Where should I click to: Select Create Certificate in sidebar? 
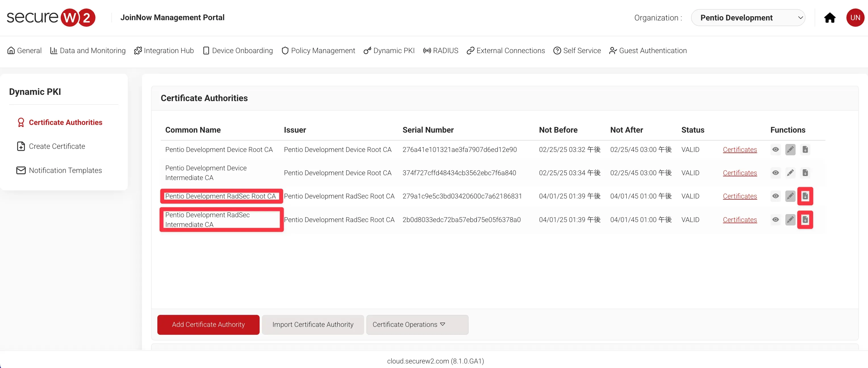(x=57, y=146)
